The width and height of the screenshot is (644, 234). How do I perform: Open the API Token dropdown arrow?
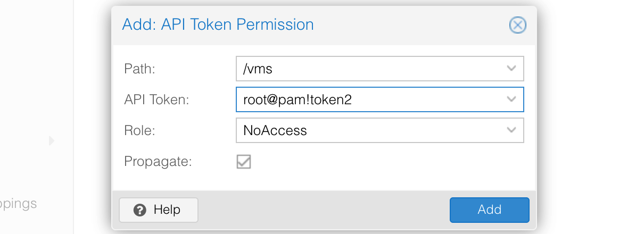pos(511,99)
